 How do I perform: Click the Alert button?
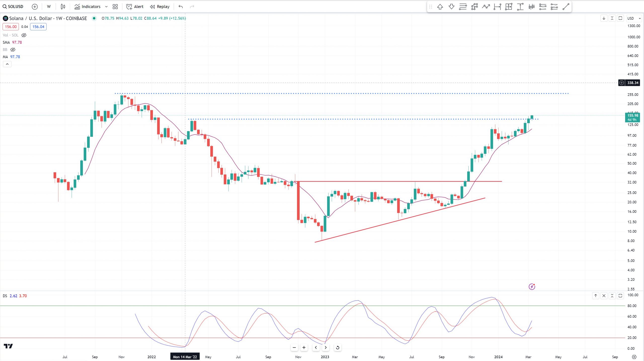click(x=135, y=7)
